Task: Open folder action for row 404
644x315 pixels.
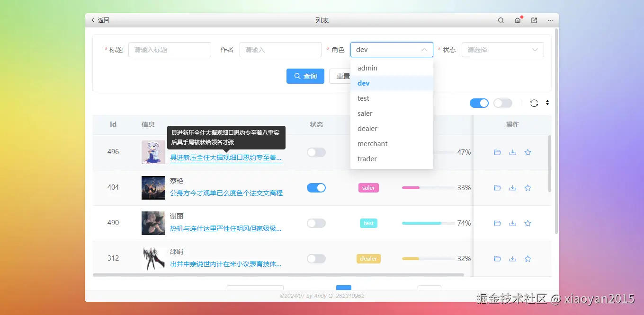Action: [x=497, y=187]
